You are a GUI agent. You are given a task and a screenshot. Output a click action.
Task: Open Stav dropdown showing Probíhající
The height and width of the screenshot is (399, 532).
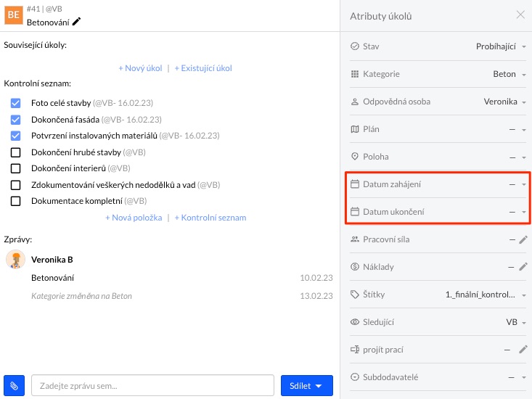click(500, 46)
